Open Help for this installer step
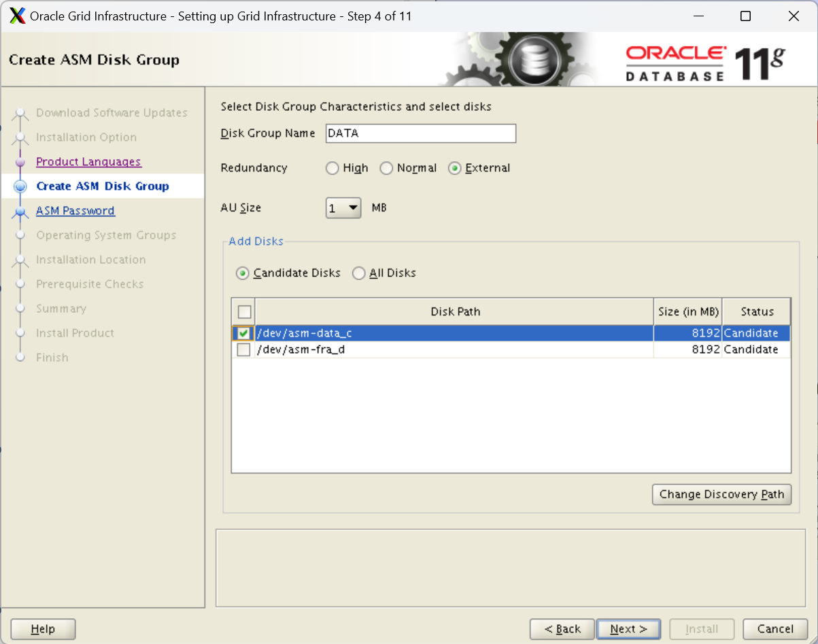 [x=43, y=629]
